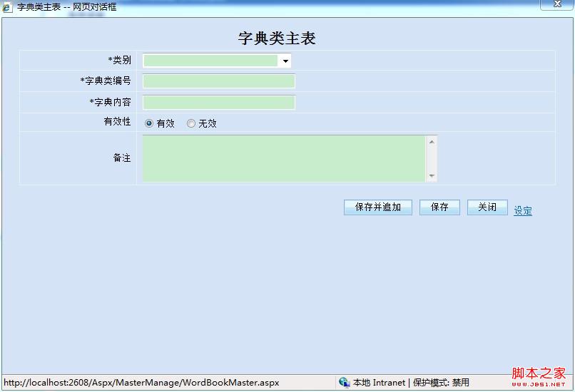Click into the 字典内容 text box
The width and height of the screenshot is (575, 392).
click(x=218, y=103)
